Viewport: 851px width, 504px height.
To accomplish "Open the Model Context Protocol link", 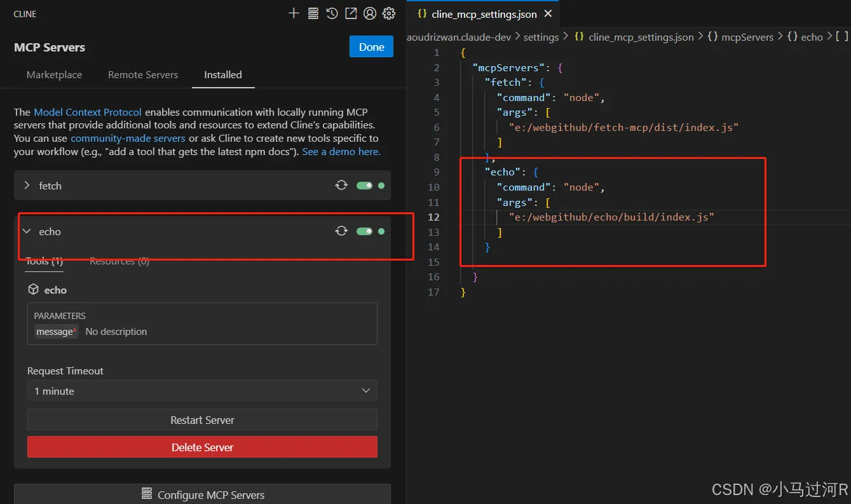I will tap(88, 112).
